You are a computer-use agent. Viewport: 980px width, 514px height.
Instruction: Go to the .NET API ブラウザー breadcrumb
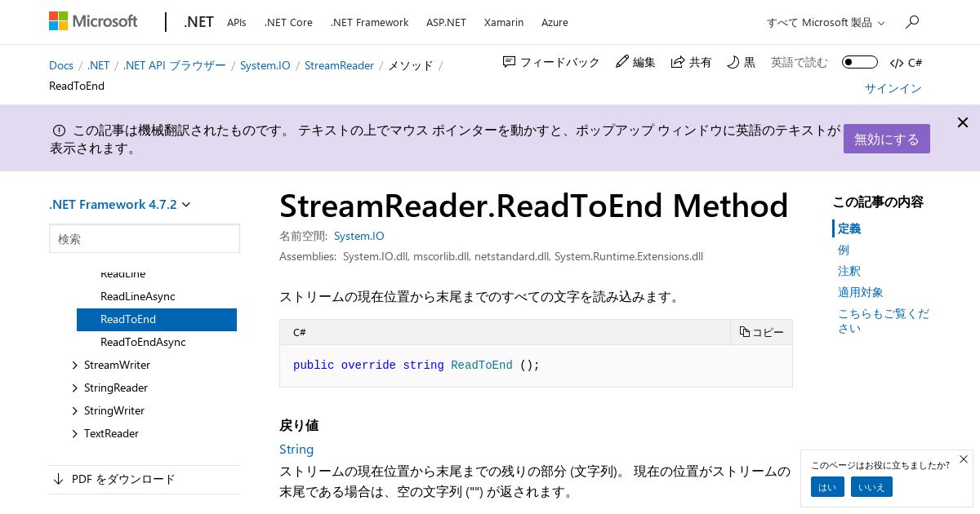(175, 65)
